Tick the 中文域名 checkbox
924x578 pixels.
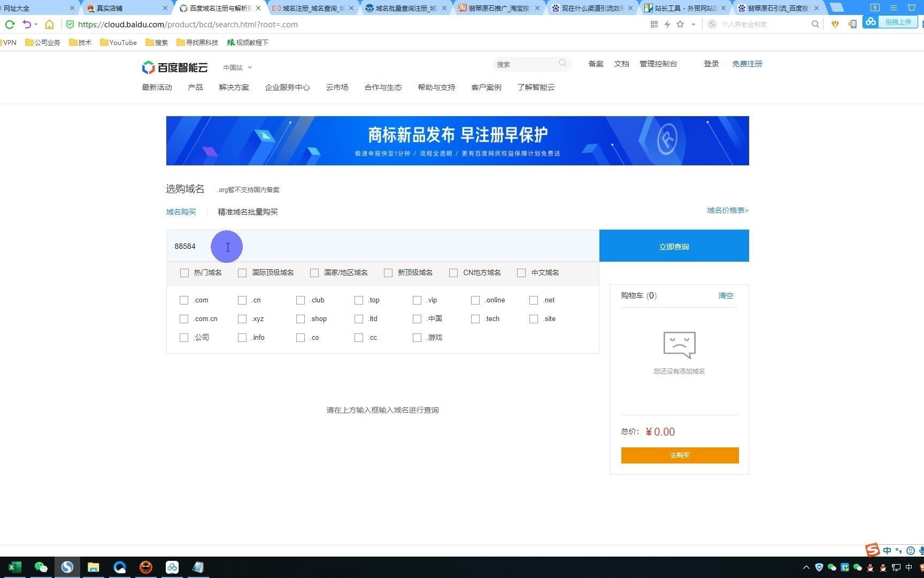pos(521,273)
